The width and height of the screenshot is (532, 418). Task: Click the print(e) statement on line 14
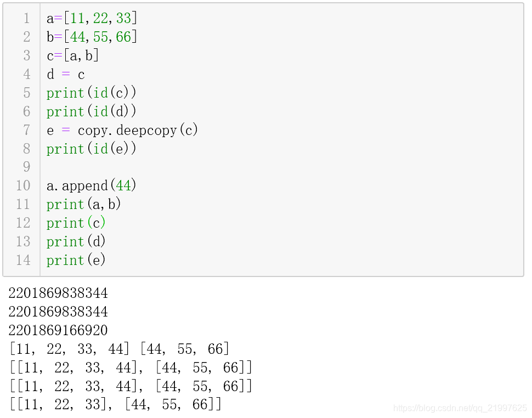point(76,260)
